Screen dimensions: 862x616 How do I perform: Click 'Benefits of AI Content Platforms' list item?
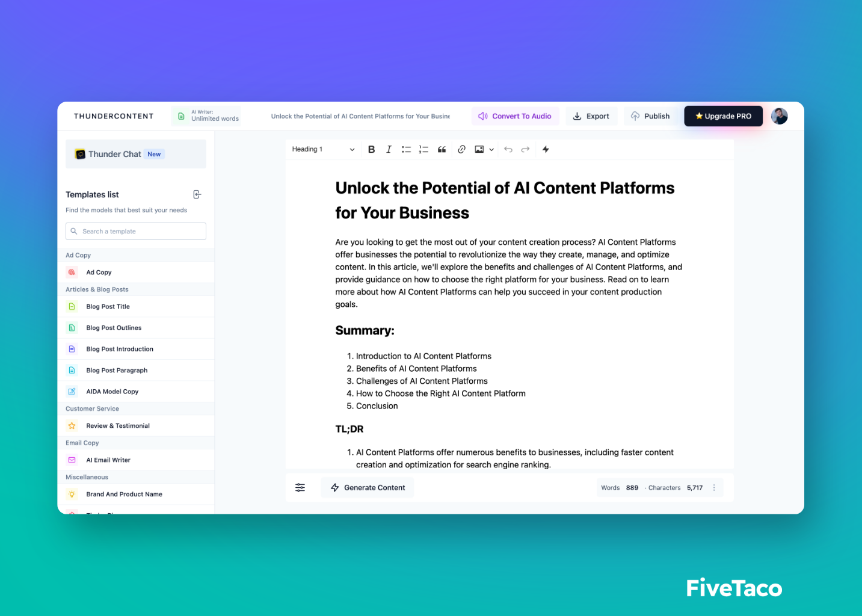[416, 369]
